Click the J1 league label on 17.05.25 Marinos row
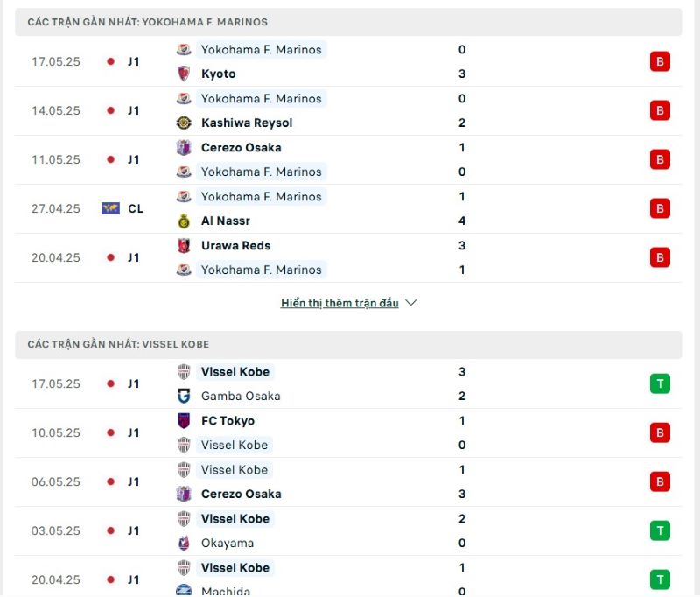Image resolution: width=700 pixels, height=597 pixels. click(x=133, y=61)
